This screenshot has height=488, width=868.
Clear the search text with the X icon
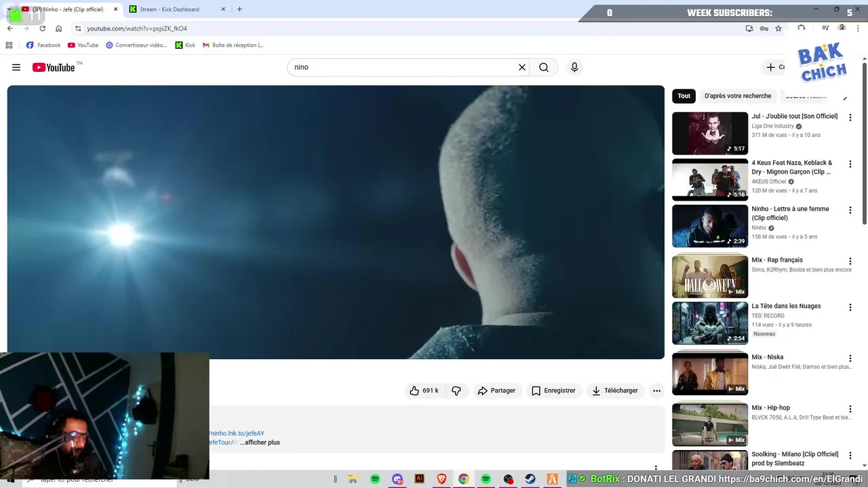coord(522,67)
